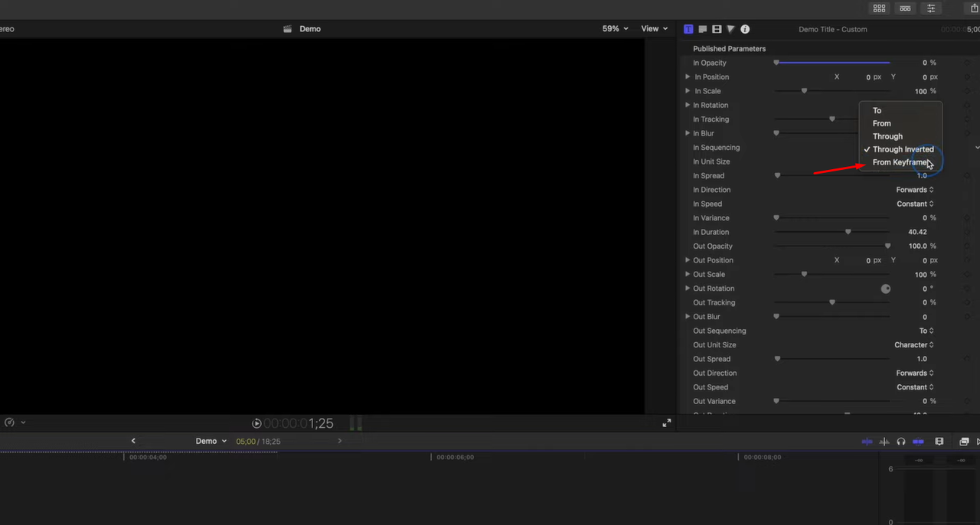Viewport: 980px width, 525px height.
Task: Select the checked Through Inverted option
Action: [x=900, y=149]
